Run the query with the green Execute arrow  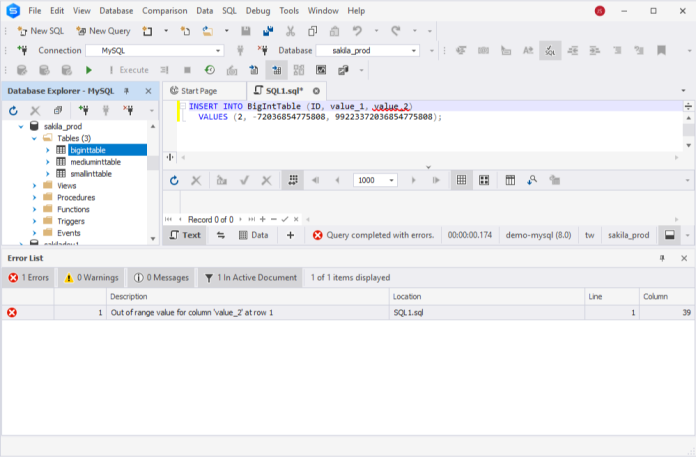[x=89, y=70]
